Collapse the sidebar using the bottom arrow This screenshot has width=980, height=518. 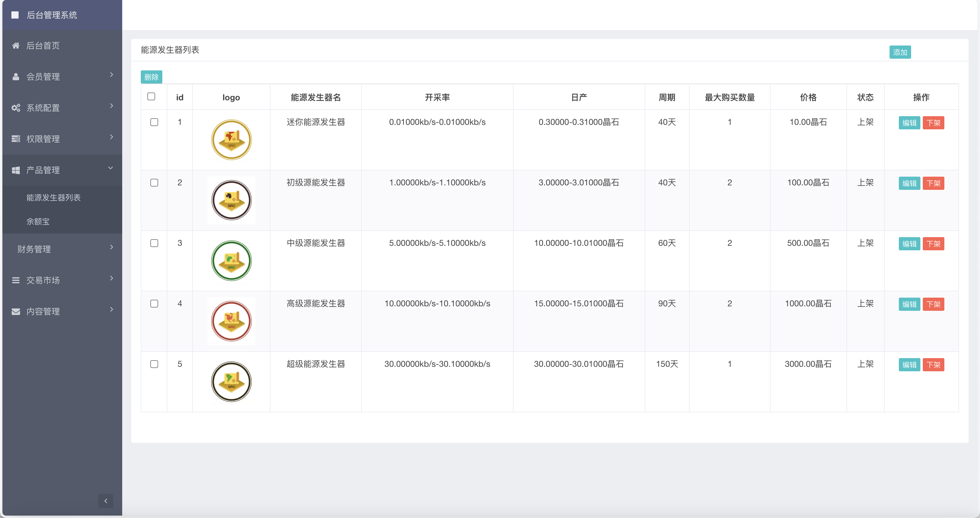(106, 501)
